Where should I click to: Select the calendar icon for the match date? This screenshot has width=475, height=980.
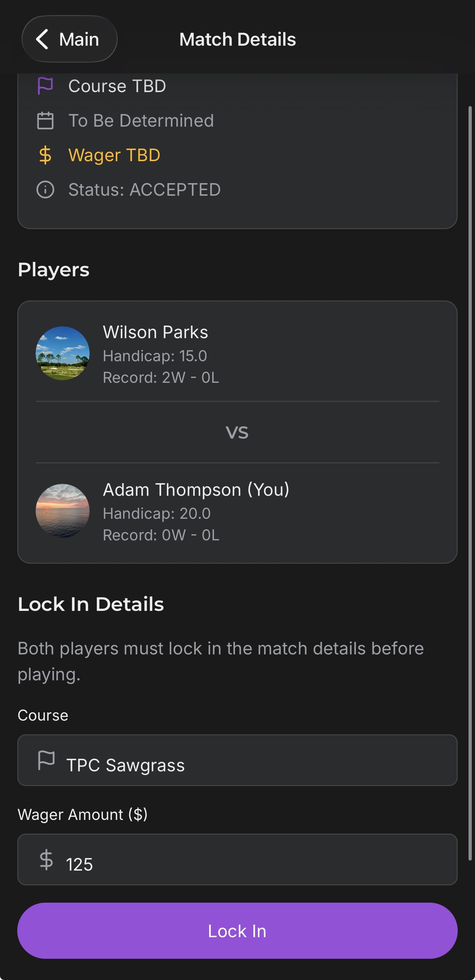45,121
